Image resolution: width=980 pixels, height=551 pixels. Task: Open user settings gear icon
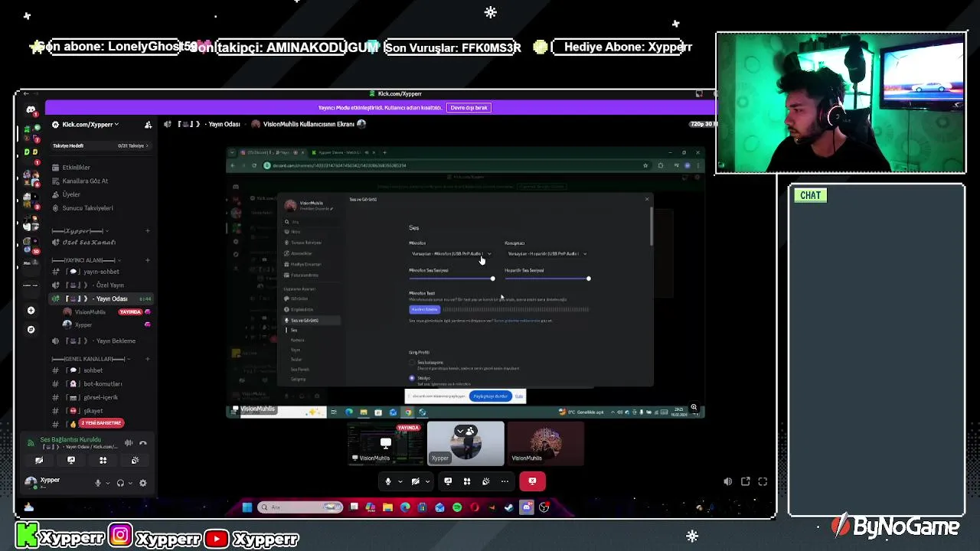click(142, 483)
